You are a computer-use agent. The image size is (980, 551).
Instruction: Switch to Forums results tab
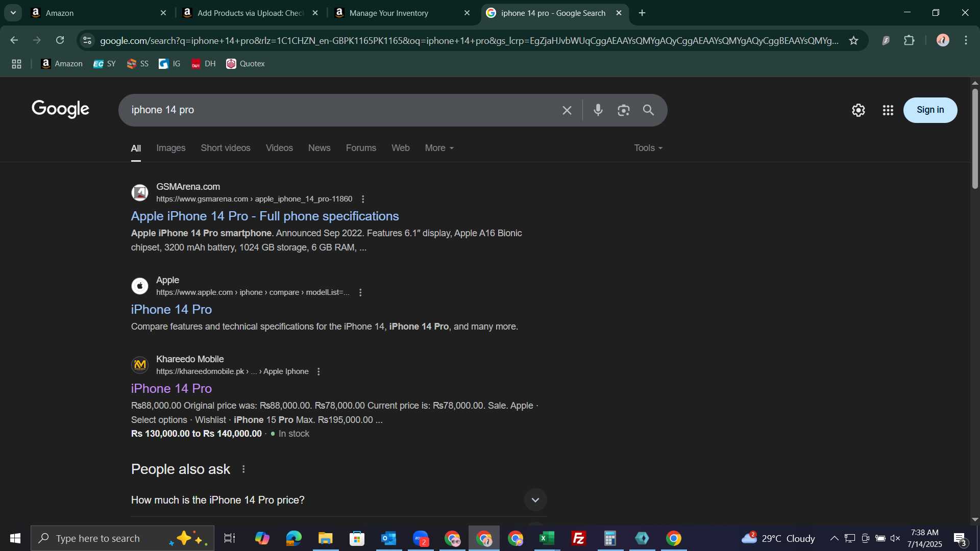[361, 148]
